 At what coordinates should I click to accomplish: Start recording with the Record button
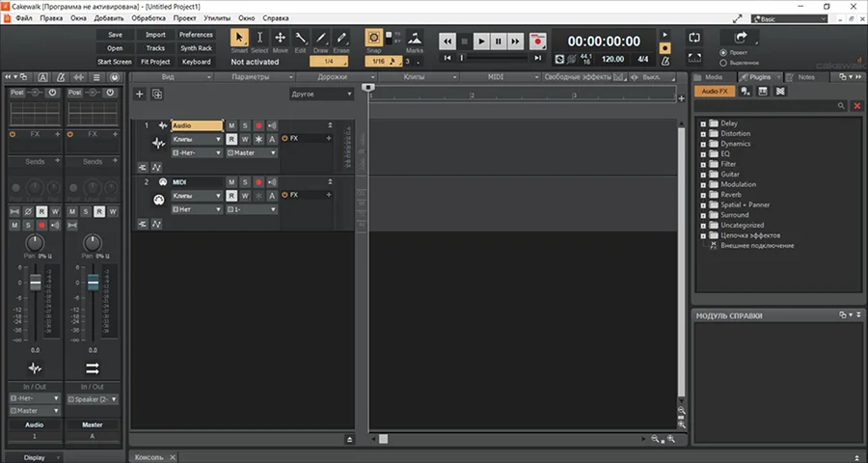pos(537,41)
